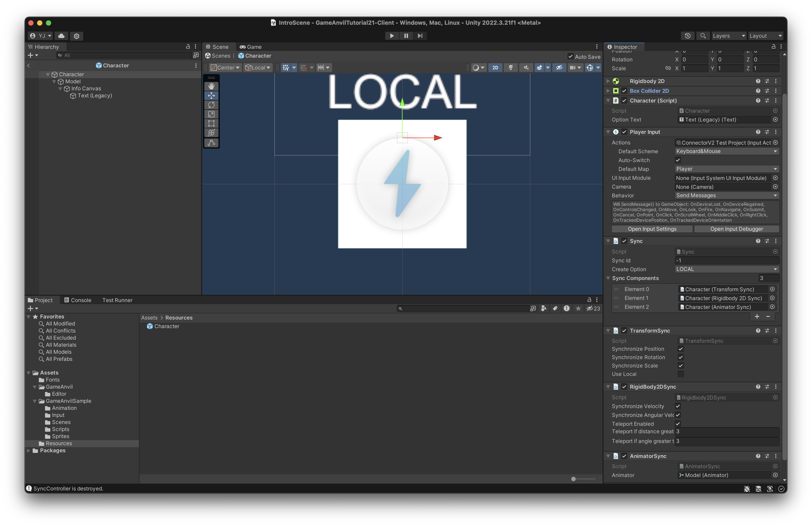
Task: Toggle 2D view mode in Scene
Action: (495, 68)
